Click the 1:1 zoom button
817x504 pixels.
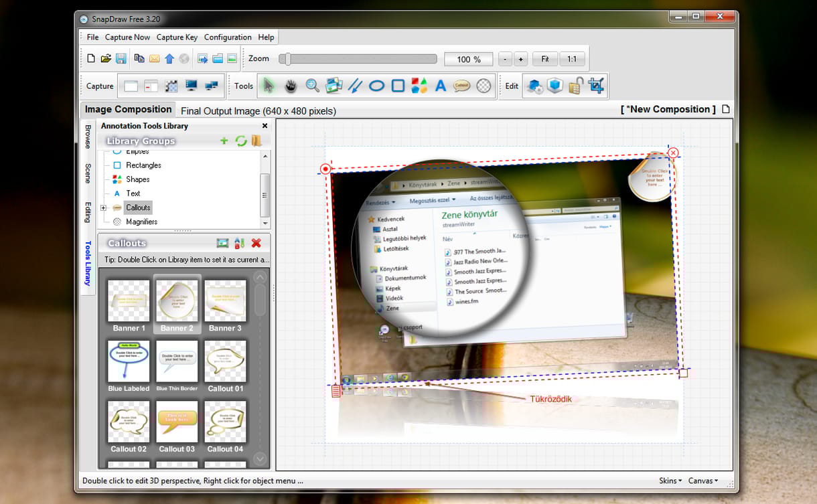(x=572, y=59)
